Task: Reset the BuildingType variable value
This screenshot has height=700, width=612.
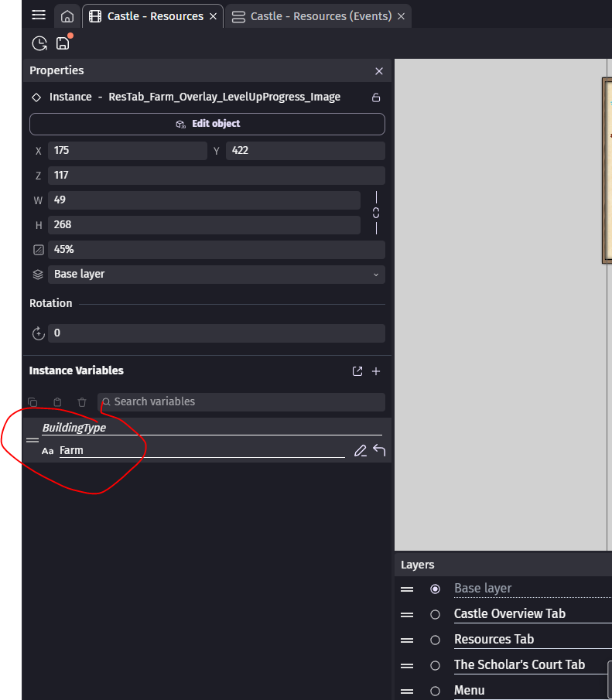Action: [379, 450]
